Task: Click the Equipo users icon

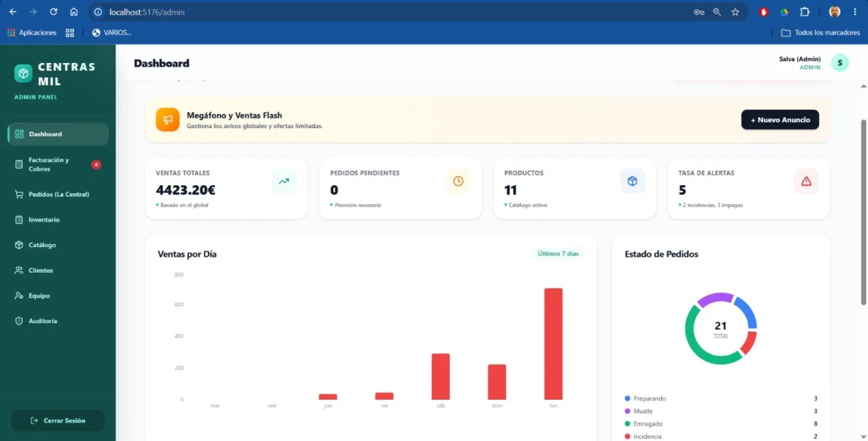Action: click(x=19, y=296)
